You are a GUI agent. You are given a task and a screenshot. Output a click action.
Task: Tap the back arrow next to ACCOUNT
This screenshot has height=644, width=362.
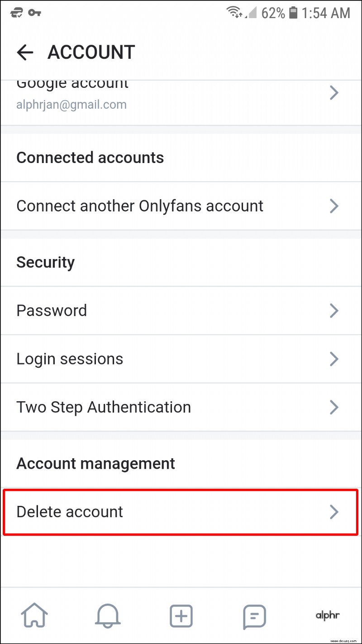point(25,53)
